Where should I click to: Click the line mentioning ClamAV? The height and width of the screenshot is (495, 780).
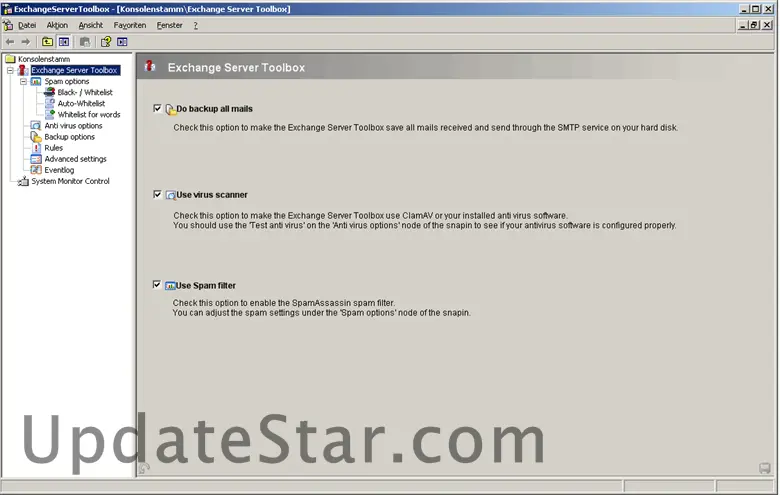click(370, 215)
